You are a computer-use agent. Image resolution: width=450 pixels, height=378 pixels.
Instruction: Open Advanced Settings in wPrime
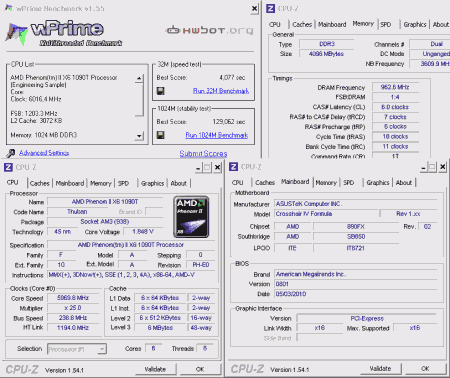coord(44,153)
